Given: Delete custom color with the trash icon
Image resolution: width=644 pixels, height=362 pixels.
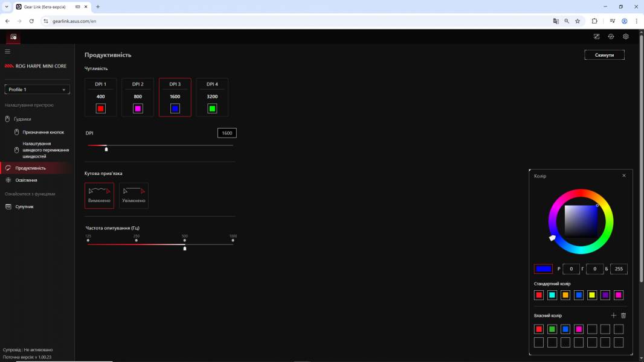Looking at the screenshot, I should [x=623, y=316].
